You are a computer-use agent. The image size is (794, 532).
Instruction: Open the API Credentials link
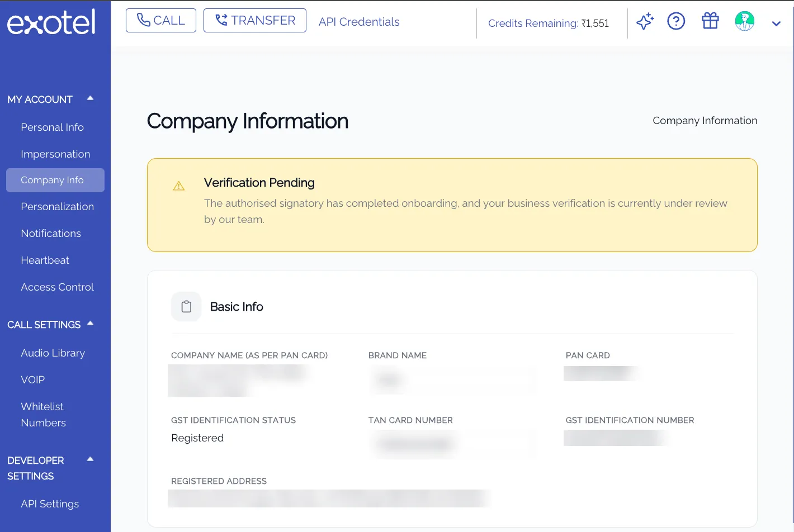pyautogui.click(x=359, y=22)
